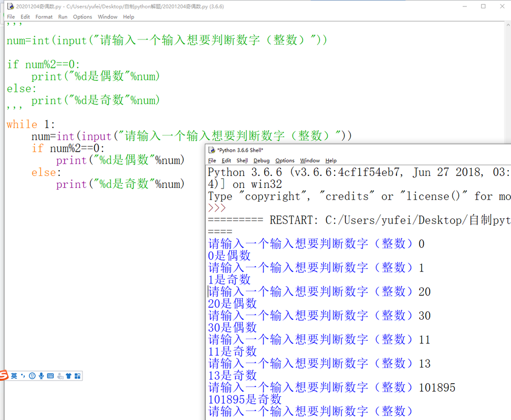This screenshot has width=511, height=420.
Task: Click the '*Python 3.6.6 Shell*' title text
Action: pos(240,150)
